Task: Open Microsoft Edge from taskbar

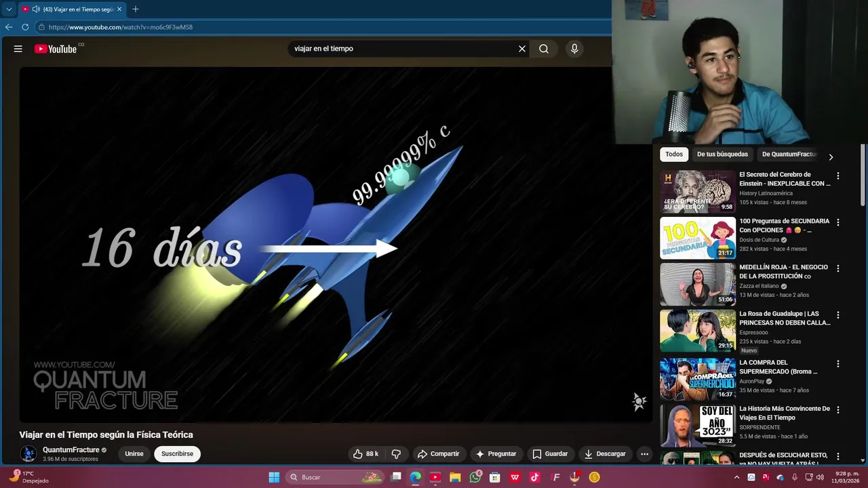Action: tap(416, 477)
